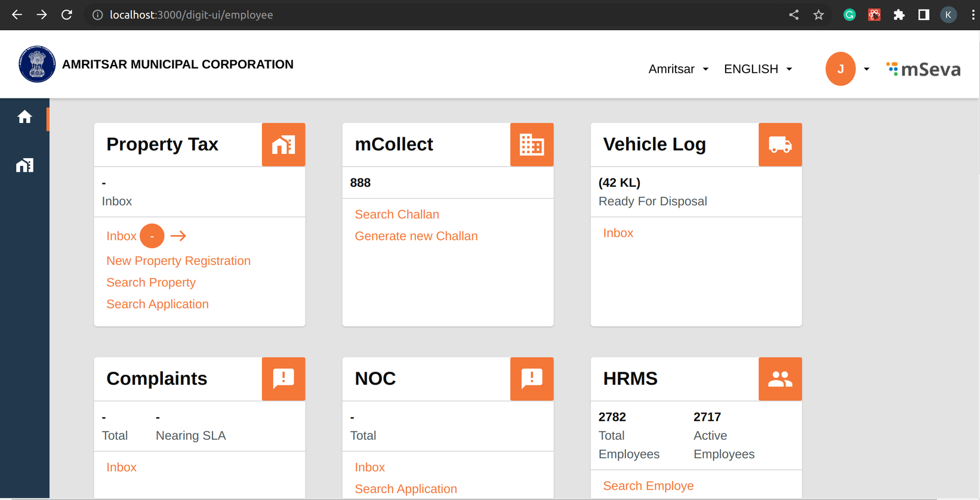Screen dimensions: 980x500
Task: Open Search Challan in mCollect
Action: click(x=397, y=214)
